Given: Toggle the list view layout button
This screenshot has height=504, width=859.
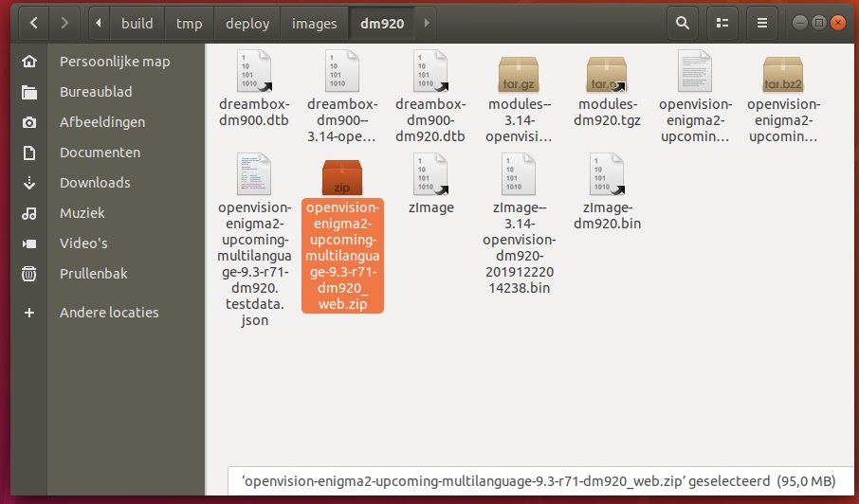Looking at the screenshot, I should 722,23.
